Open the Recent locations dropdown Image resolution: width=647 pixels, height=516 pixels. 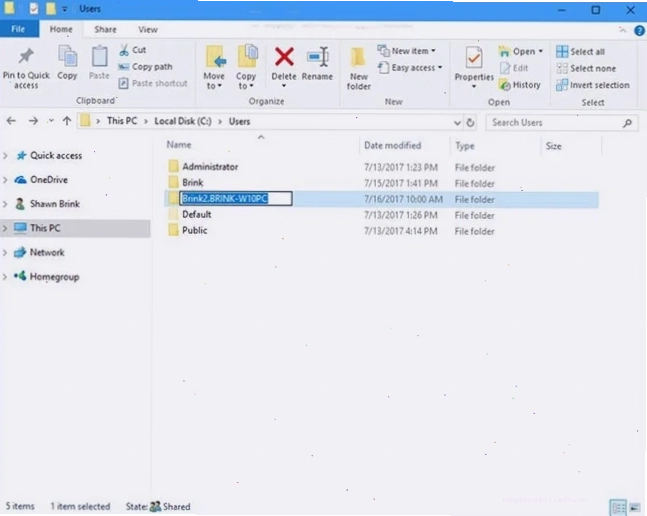(x=51, y=121)
